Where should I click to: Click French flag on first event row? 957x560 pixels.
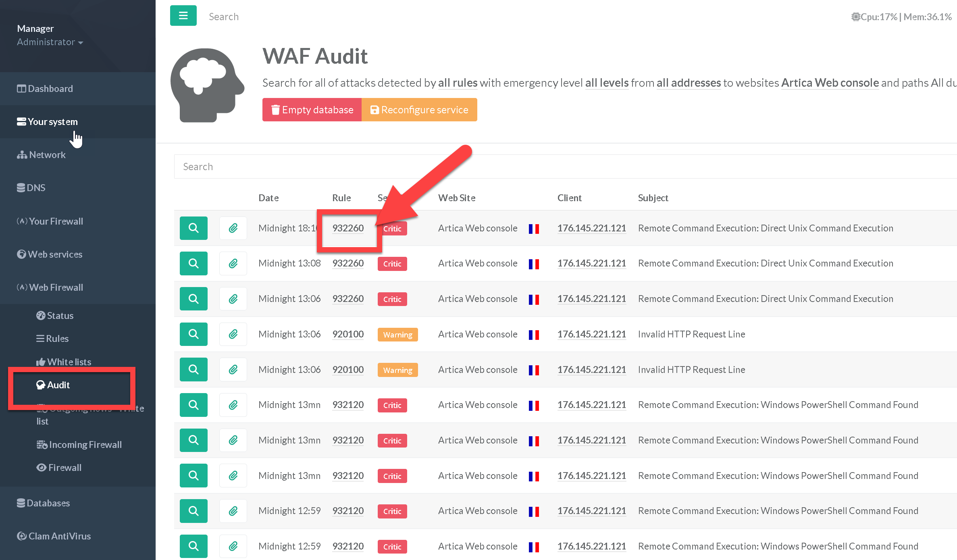point(534,229)
